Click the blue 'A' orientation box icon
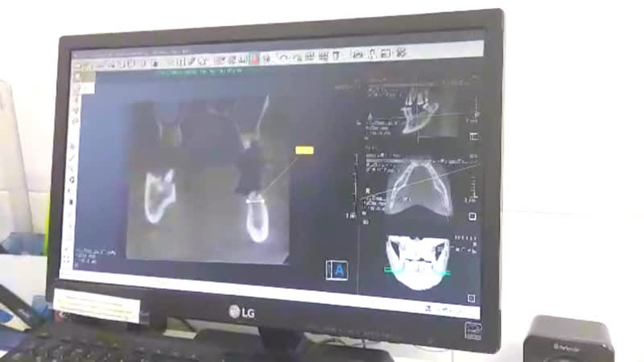Viewport: 644px width, 362px height. point(337,270)
